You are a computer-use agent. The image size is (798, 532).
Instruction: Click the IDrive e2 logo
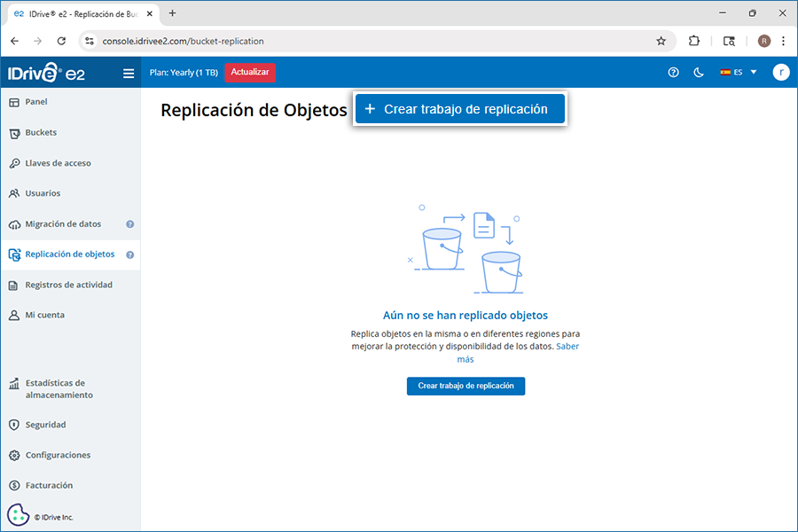tap(46, 73)
